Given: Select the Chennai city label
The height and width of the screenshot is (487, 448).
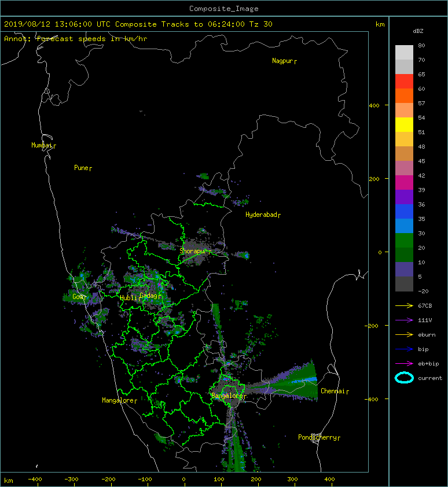Looking at the screenshot, I should [333, 391].
